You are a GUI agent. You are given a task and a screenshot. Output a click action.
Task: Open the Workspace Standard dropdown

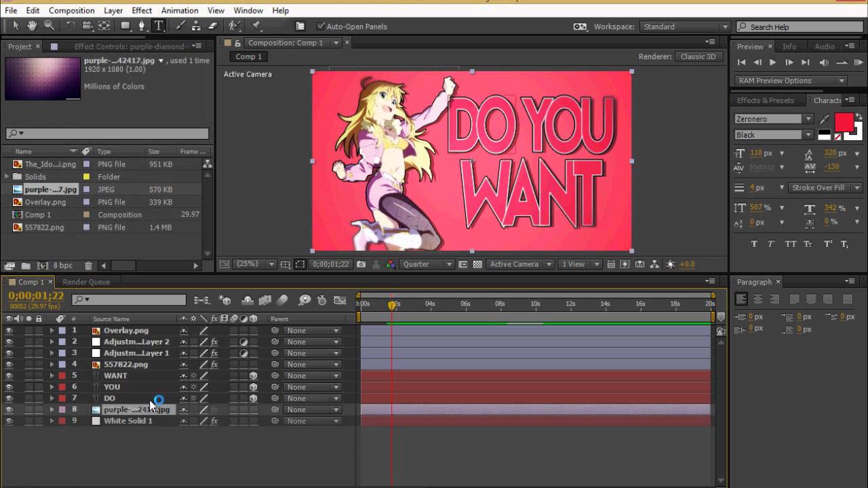click(684, 26)
